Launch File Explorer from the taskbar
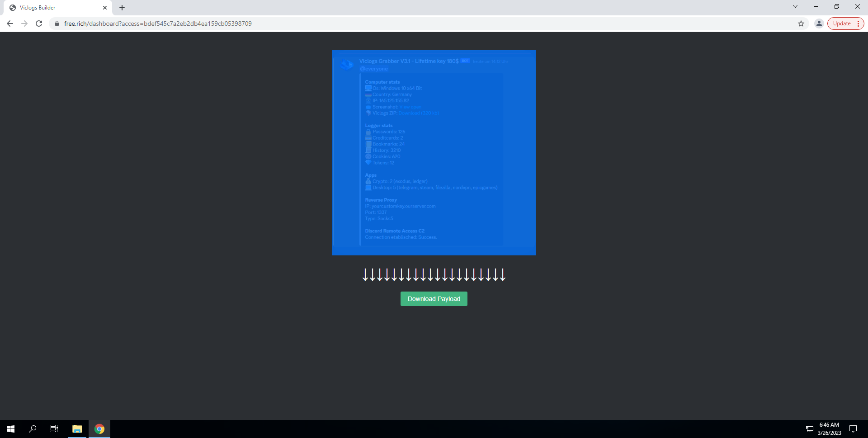This screenshot has height=438, width=868. tap(77, 429)
